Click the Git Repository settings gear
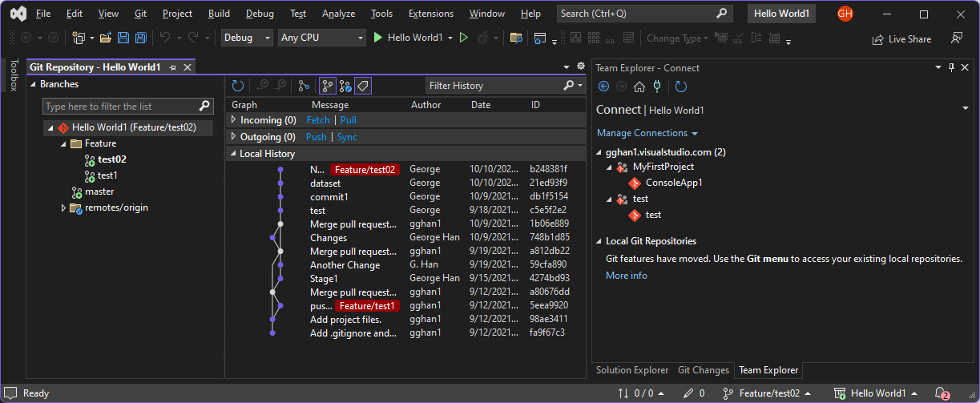The height and width of the screenshot is (403, 980). 581,66
